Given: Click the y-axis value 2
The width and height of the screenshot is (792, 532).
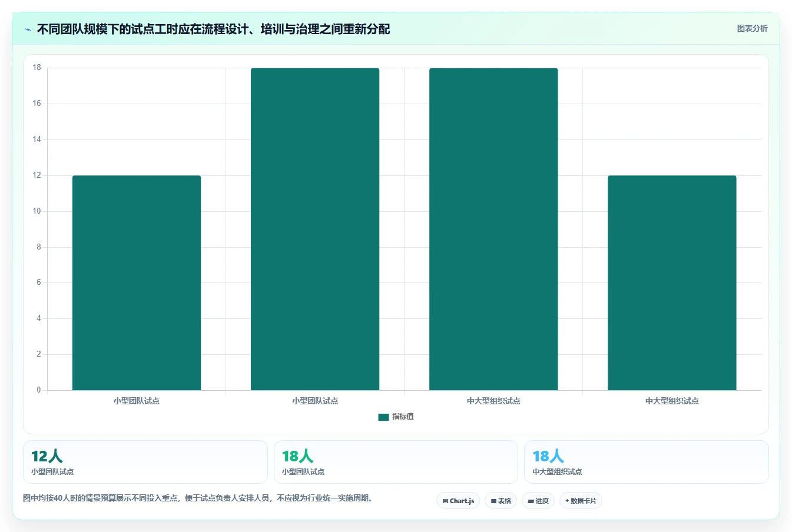Looking at the screenshot, I should click(39, 354).
